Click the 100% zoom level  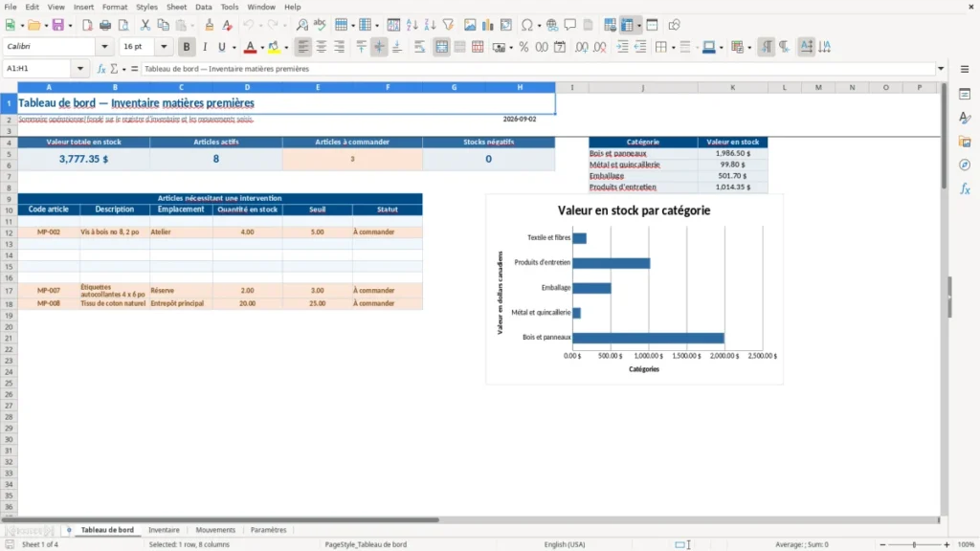click(x=967, y=544)
